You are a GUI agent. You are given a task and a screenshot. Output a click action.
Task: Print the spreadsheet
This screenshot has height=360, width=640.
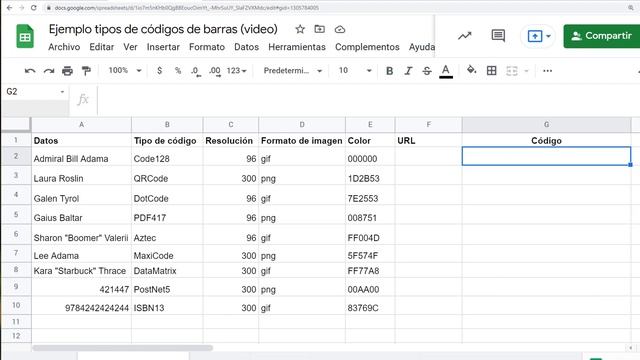67,71
